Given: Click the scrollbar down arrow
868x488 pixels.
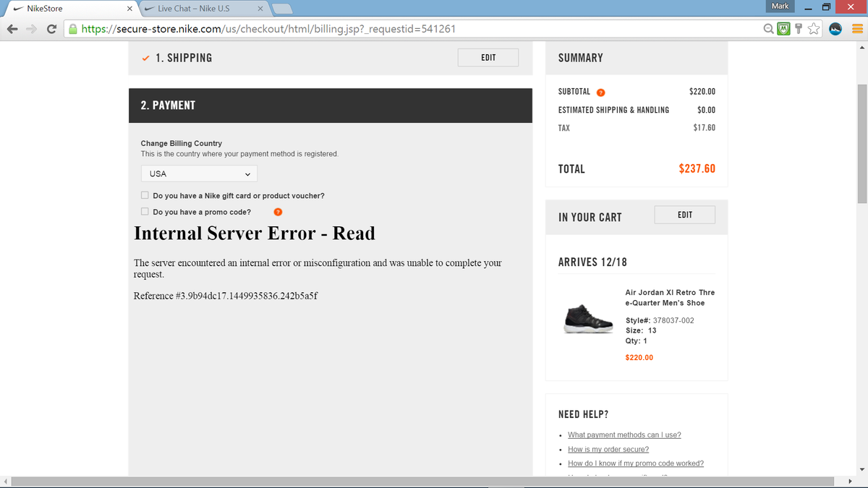Looking at the screenshot, I should 861,469.
